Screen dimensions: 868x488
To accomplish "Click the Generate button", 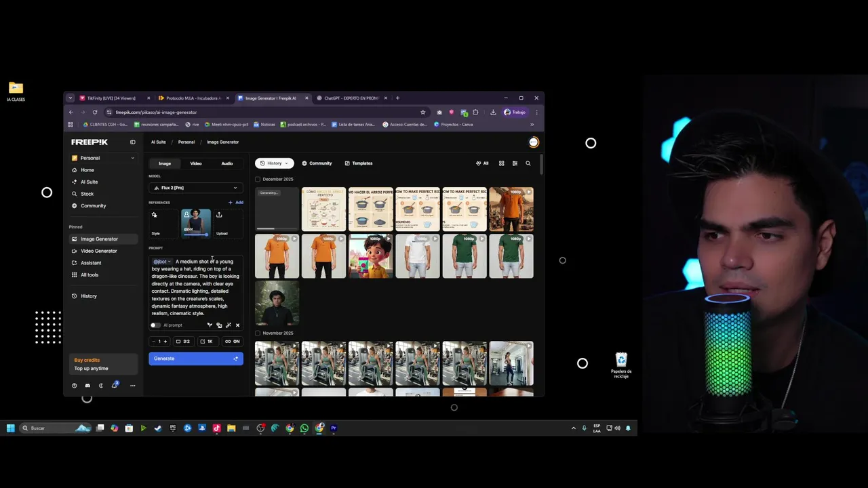I will (196, 359).
